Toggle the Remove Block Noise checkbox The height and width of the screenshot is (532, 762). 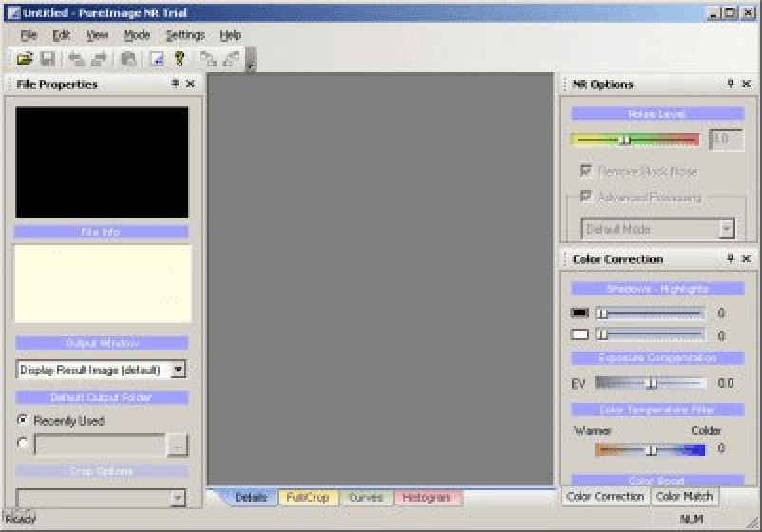click(585, 171)
